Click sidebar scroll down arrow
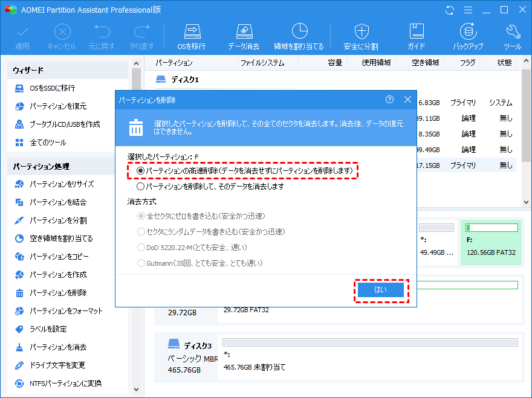The height and width of the screenshot is (398, 532). 137,390
